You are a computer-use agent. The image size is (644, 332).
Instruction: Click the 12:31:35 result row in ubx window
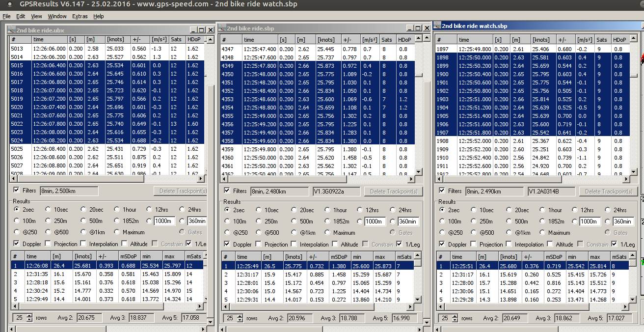pyautogui.click(x=37, y=274)
